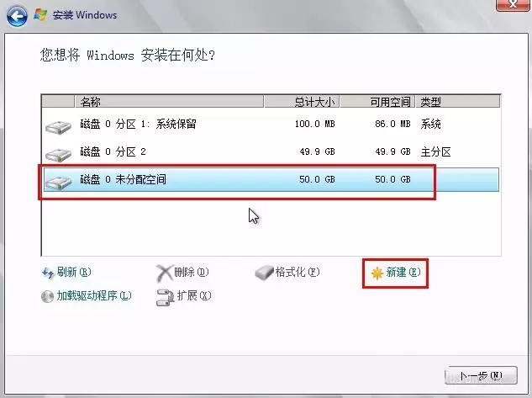The width and height of the screenshot is (532, 398).
Task: Click the 主分区 type cell
Action: (435, 151)
